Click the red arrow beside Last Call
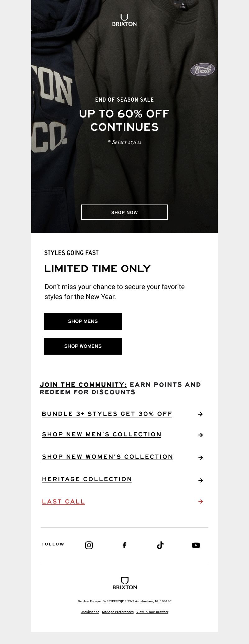The width and height of the screenshot is (249, 644). pyautogui.click(x=200, y=501)
